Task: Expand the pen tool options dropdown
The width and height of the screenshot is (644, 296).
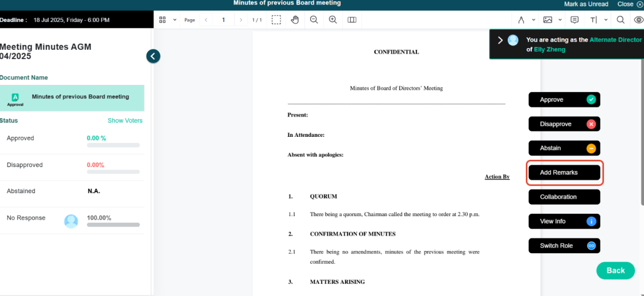Action: (x=533, y=20)
